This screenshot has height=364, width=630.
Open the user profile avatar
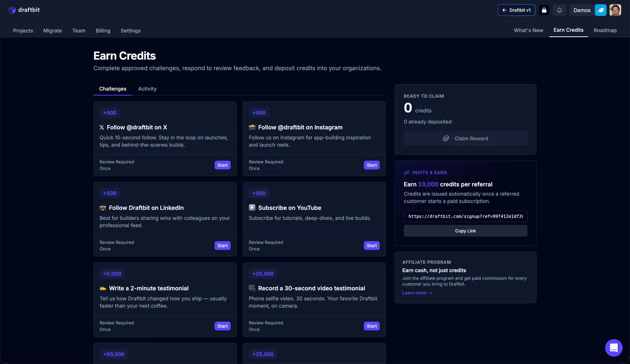point(615,10)
